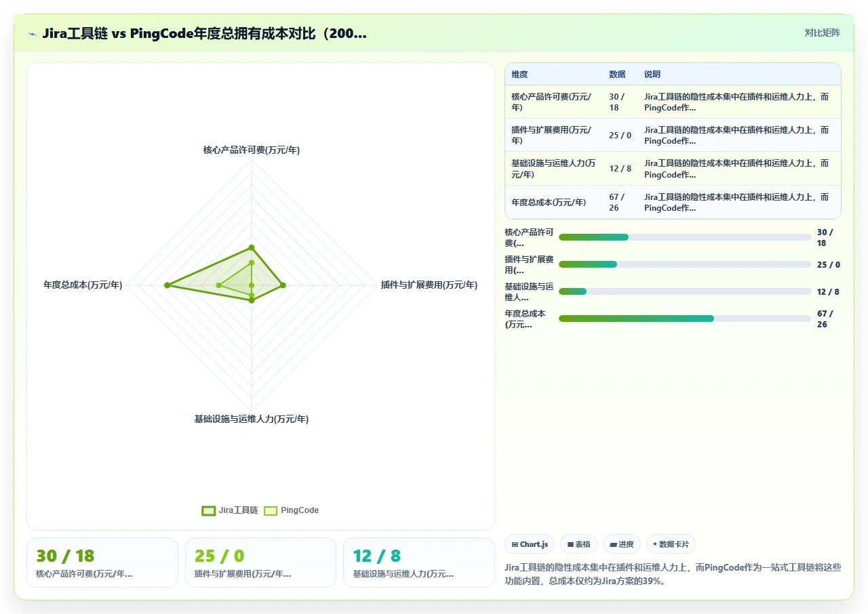Select the 数据卡片 chip
The height and width of the screenshot is (614, 868).
click(x=671, y=544)
